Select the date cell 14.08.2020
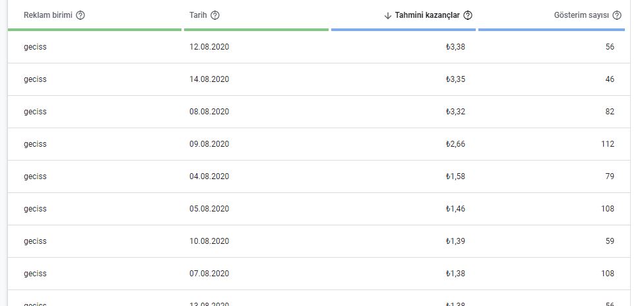Image resolution: width=644 pixels, height=306 pixels. pyautogui.click(x=209, y=79)
